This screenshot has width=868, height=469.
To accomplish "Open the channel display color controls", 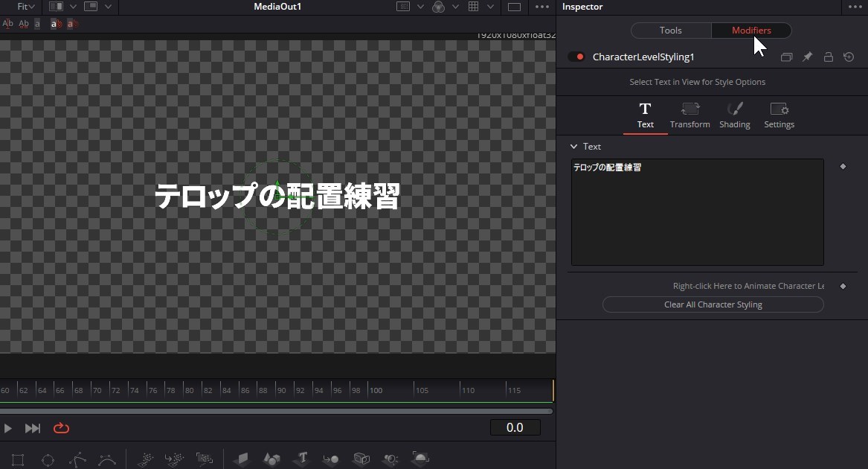I will pos(438,6).
